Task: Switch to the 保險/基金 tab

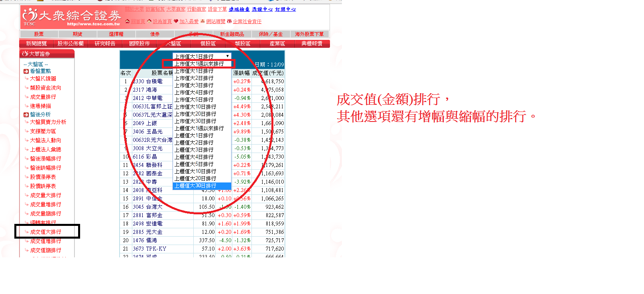Action: [271, 34]
